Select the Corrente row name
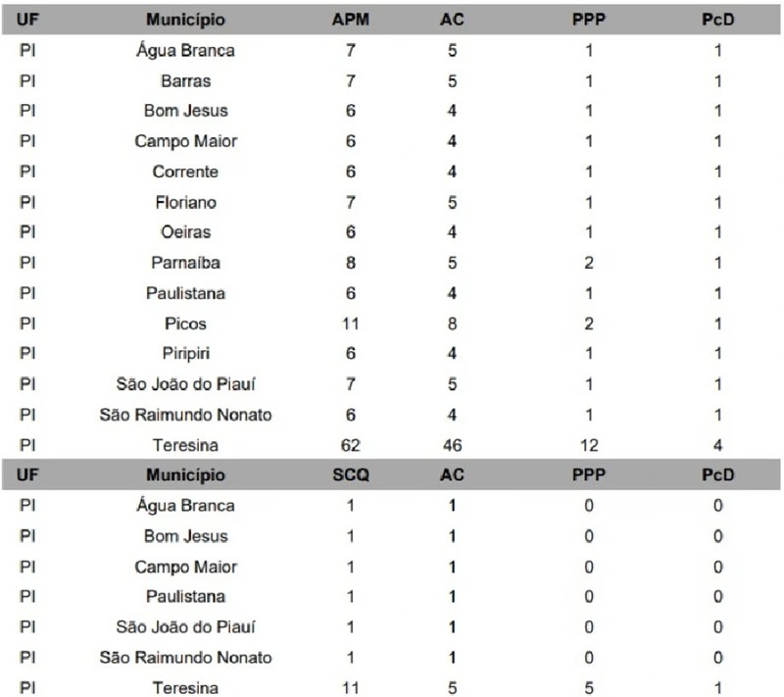The image size is (784, 697). click(185, 172)
